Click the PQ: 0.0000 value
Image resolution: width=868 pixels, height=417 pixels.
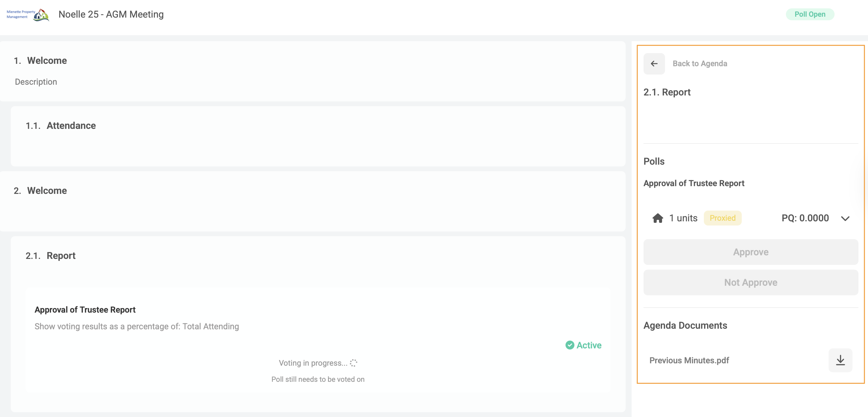click(x=805, y=218)
